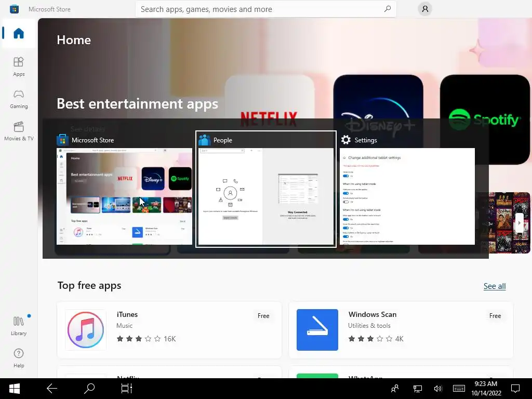Image resolution: width=532 pixels, height=399 pixels.
Task: Go to the Gaming section
Action: 19,99
